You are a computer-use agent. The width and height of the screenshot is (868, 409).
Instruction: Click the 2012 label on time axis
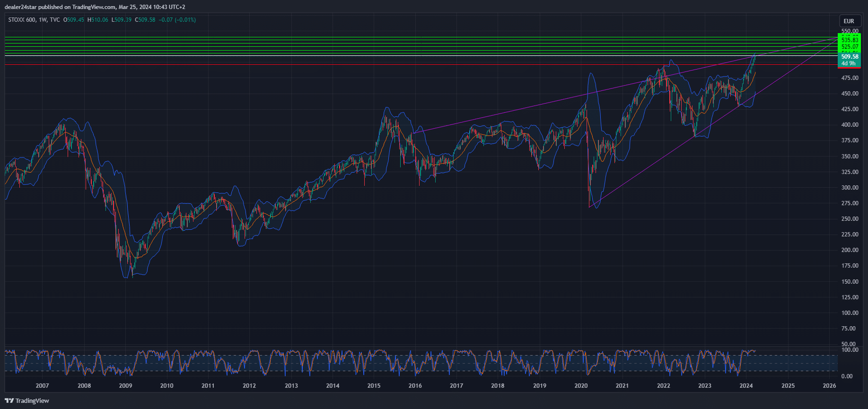249,386
